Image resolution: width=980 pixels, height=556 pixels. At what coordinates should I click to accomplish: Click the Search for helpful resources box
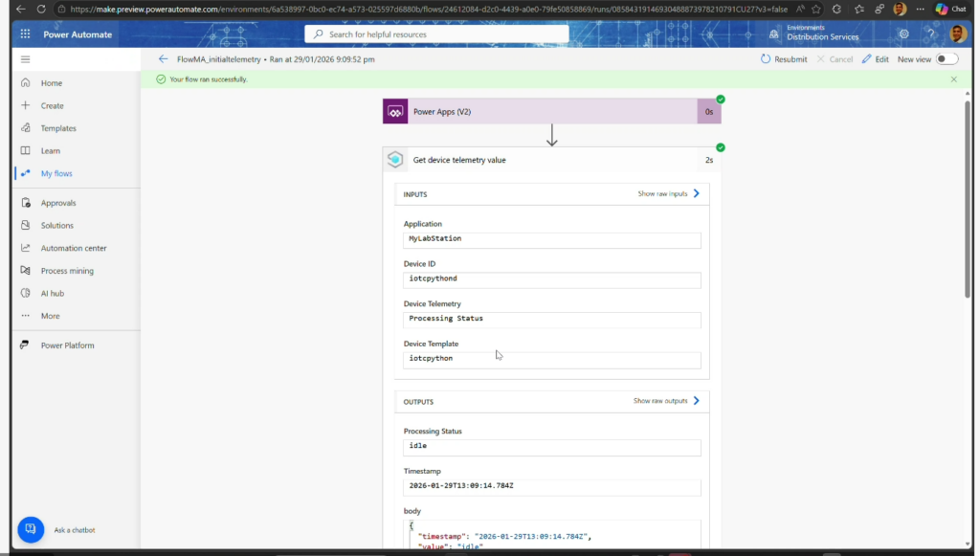pos(436,34)
